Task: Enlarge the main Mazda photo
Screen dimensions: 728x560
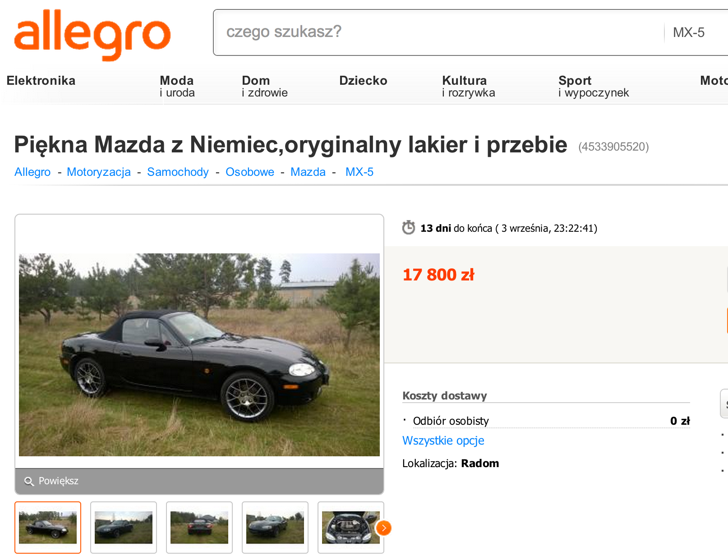Action: [x=199, y=355]
